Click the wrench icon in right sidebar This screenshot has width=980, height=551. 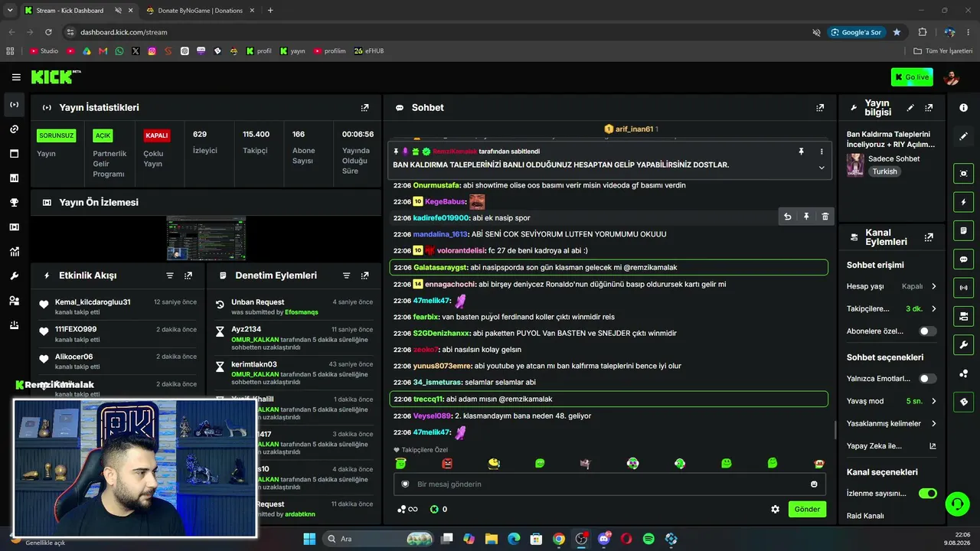(x=963, y=345)
